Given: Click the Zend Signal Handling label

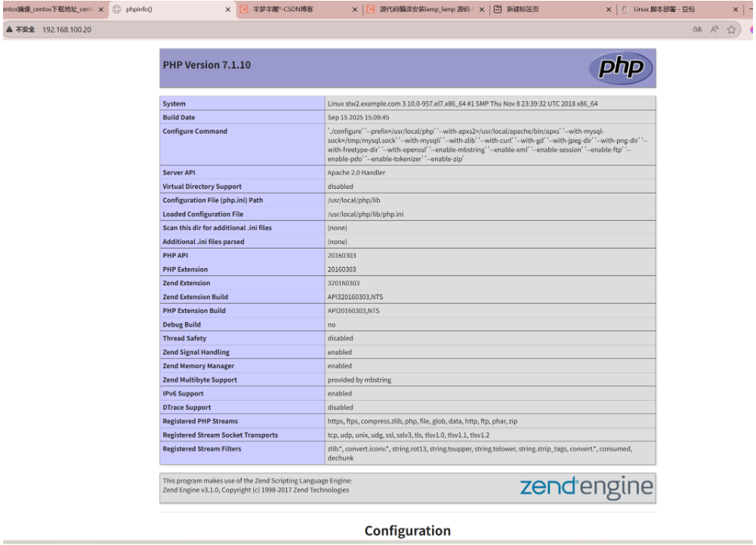Looking at the screenshot, I should point(196,352).
